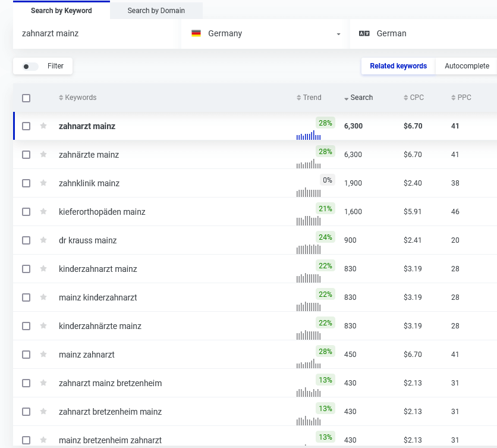The height and width of the screenshot is (448, 497).
Task: Mark 'dr krauss mainz' as favorite
Action: 43,240
